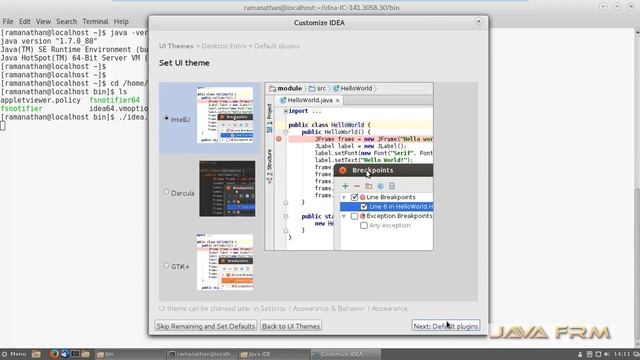
Task: Switch to the bin taskbar window
Action: [x=130, y=354]
